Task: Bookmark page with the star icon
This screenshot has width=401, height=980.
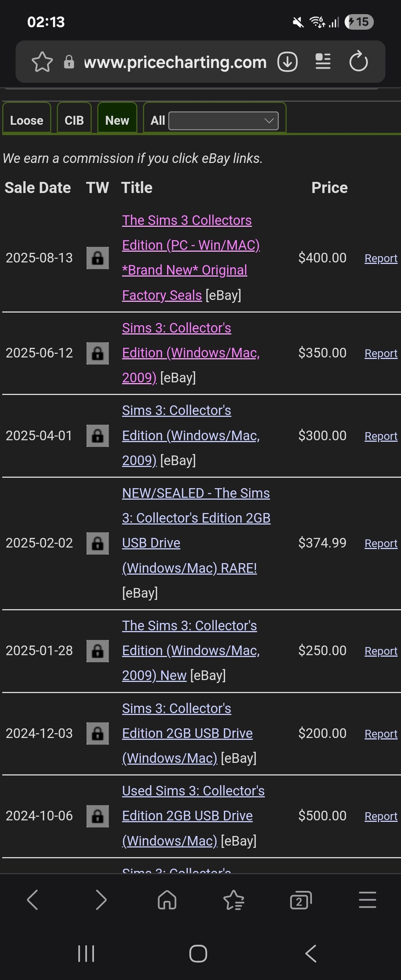Action: point(42,62)
